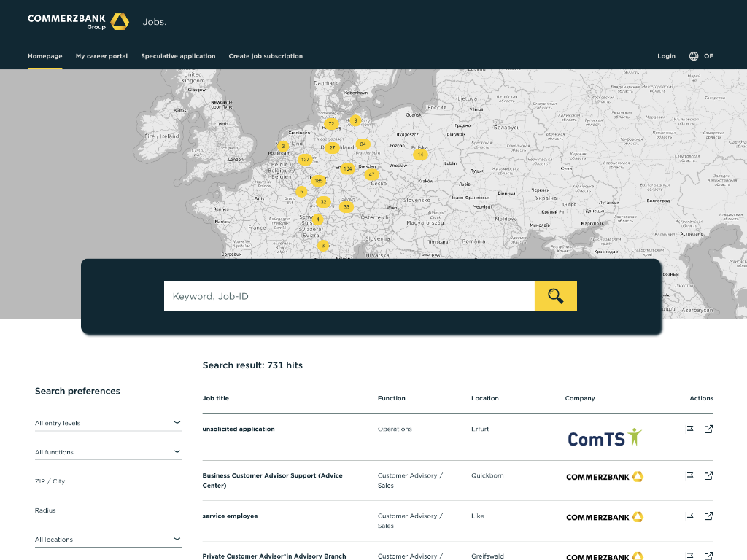Image resolution: width=747 pixels, height=560 pixels.
Task: Open Private Customer Advisor job in new window
Action: [708, 555]
